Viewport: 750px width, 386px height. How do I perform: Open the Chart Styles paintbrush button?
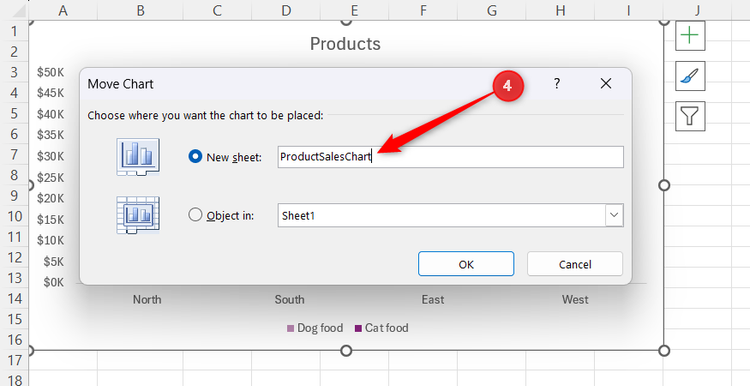[690, 76]
